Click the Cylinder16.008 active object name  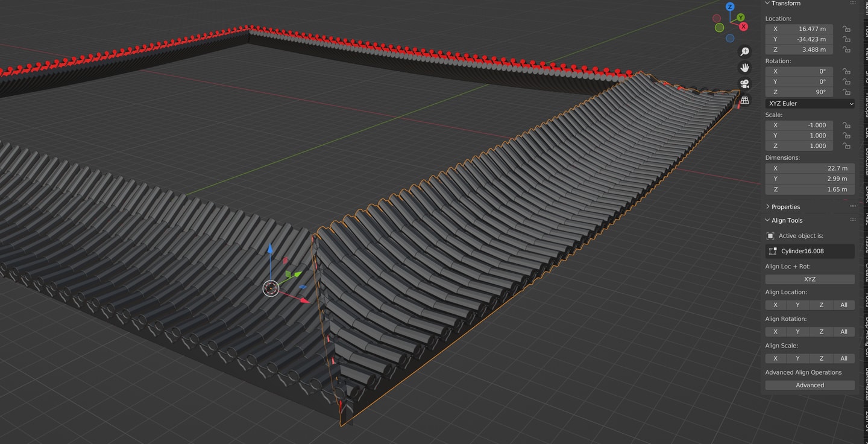click(802, 251)
